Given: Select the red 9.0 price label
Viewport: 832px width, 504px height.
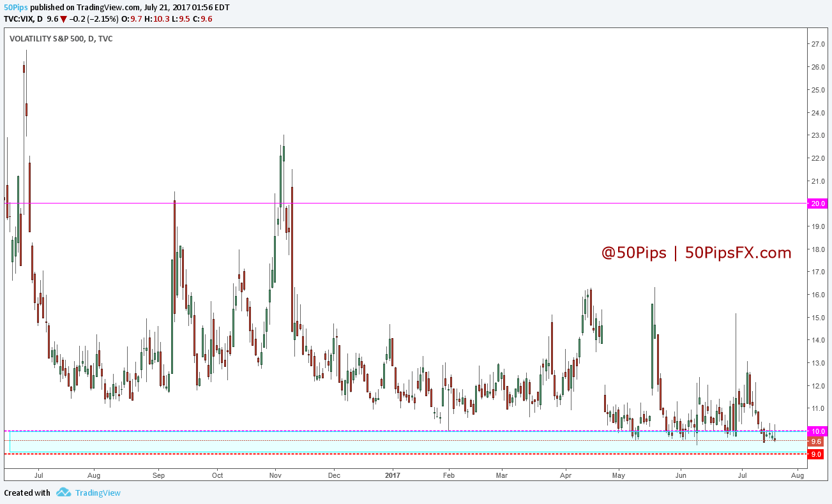Looking at the screenshot, I should tap(816, 454).
